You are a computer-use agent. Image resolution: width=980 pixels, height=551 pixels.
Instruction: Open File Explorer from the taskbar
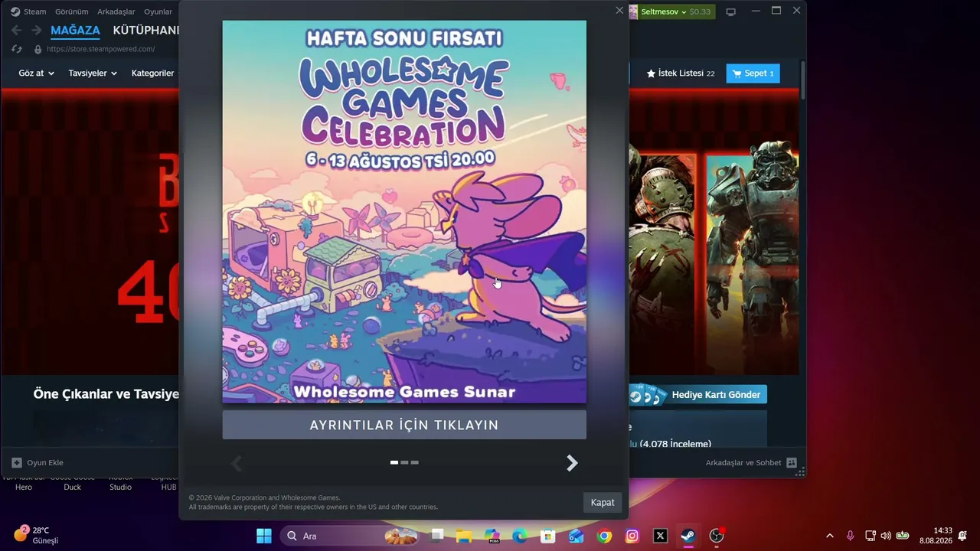pyautogui.click(x=465, y=536)
